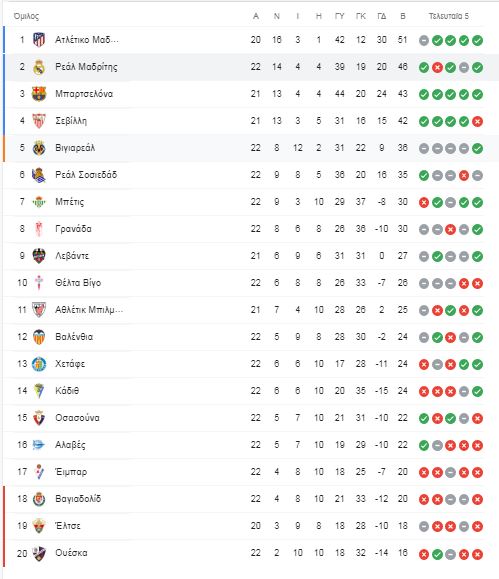The image size is (499, 579).
Task: Click the Real Madrid club crest
Action: 39,67
